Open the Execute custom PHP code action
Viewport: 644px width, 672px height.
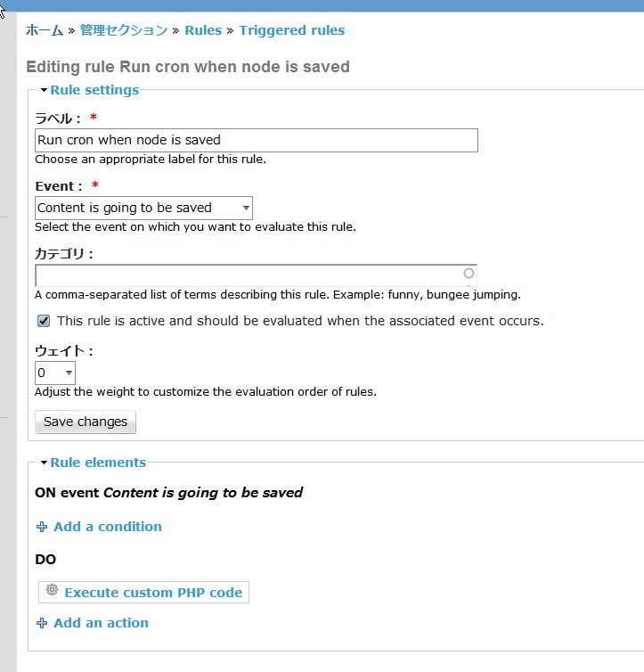(x=153, y=592)
